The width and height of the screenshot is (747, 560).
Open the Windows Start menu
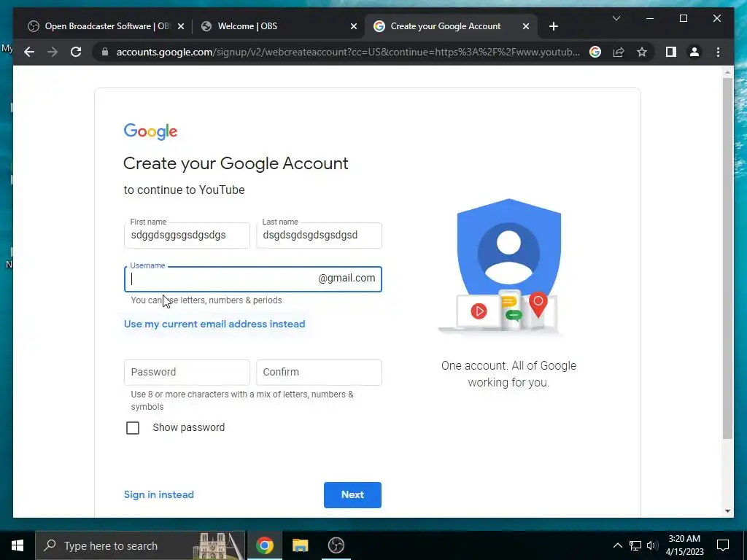[x=18, y=545]
